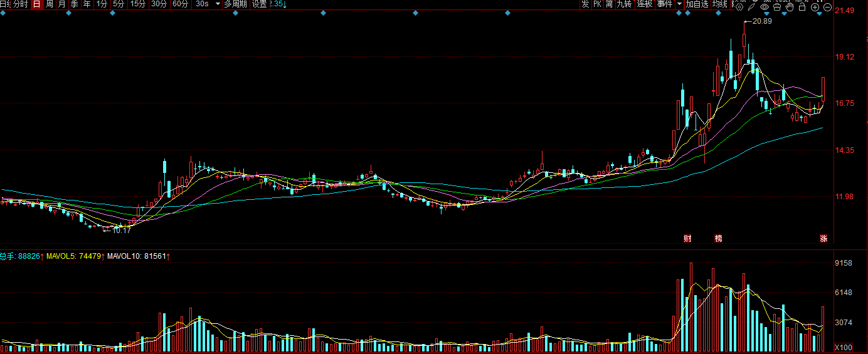Click the 10.17 low price label

(x=121, y=230)
